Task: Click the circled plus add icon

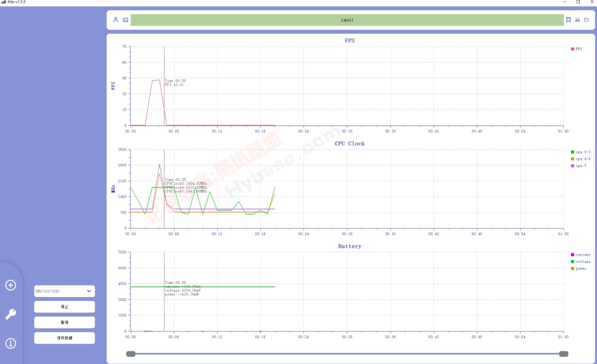Action: 11,285
